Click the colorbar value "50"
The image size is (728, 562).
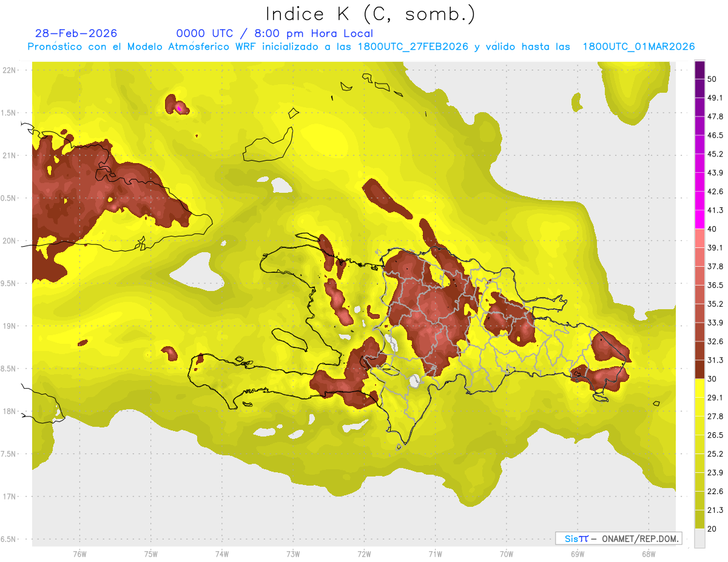tap(712, 79)
